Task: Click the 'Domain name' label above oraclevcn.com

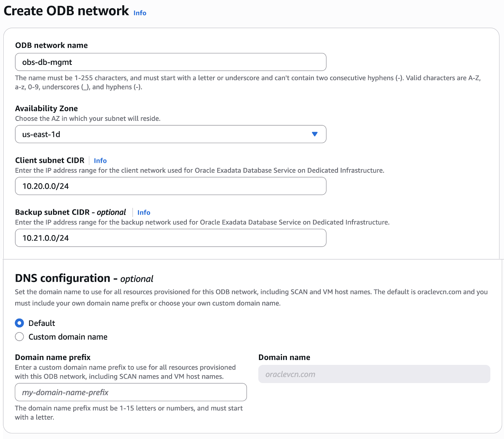Action: tap(284, 357)
